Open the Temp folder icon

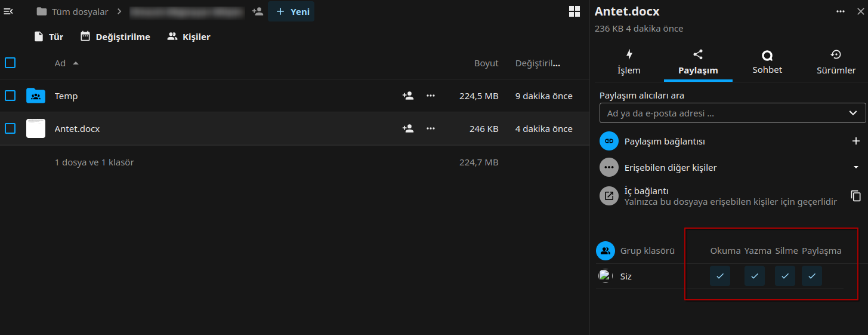pyautogui.click(x=36, y=96)
